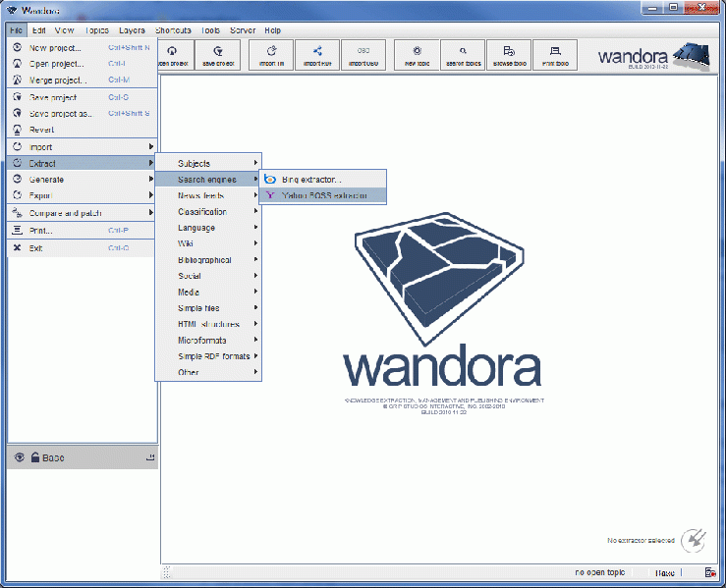Expand the News feeds submenu

(207, 195)
